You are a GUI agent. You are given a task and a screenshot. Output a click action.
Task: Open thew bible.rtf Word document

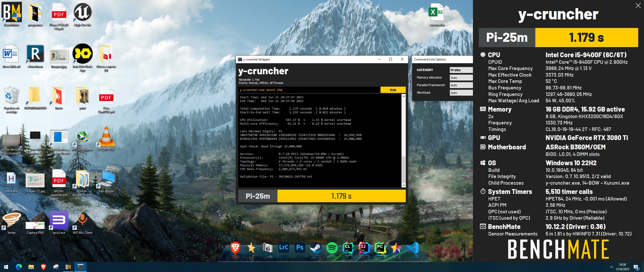pos(12,56)
